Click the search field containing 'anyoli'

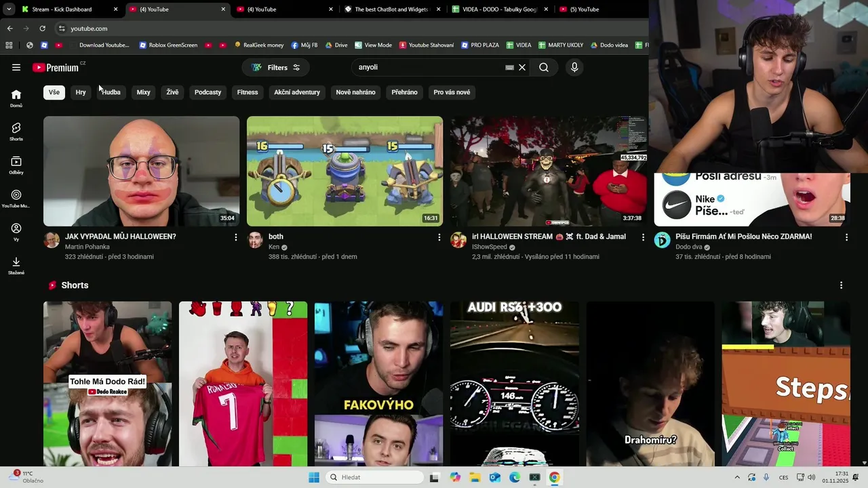click(x=431, y=67)
